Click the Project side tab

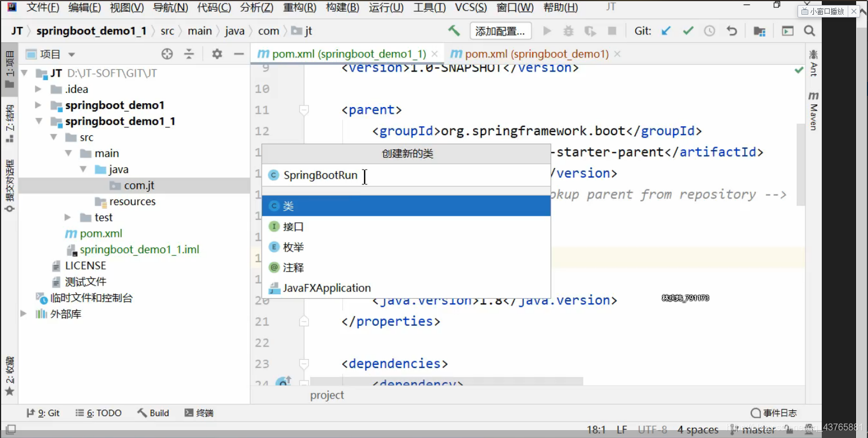coord(10,69)
